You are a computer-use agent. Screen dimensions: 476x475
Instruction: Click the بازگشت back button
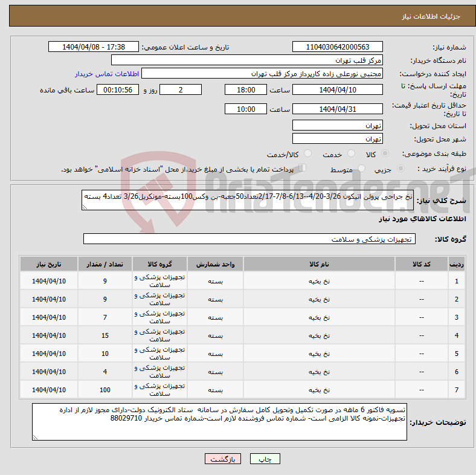223,459
